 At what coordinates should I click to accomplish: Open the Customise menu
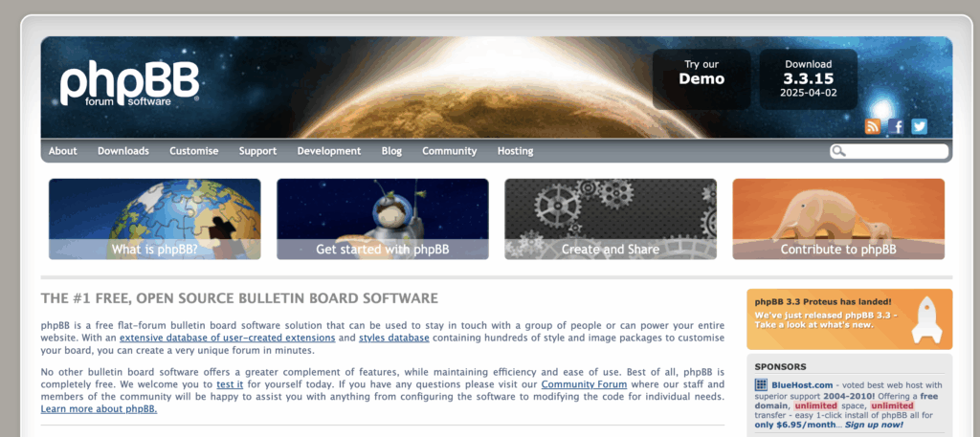click(x=193, y=151)
